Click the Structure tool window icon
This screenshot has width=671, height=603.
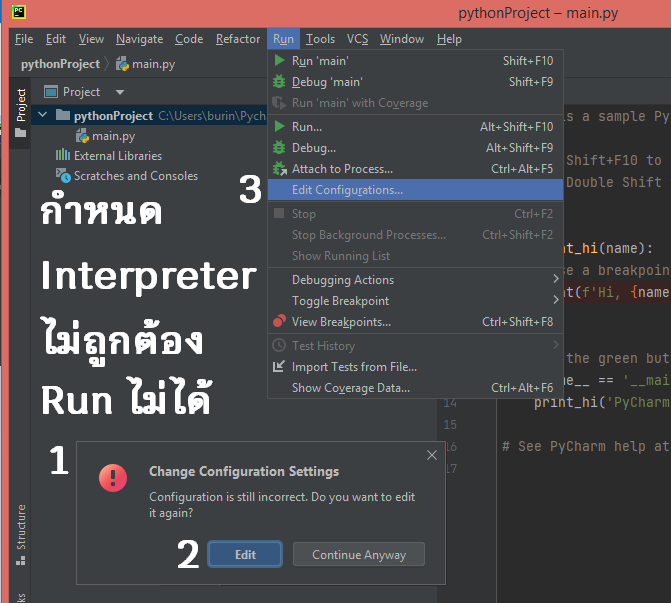point(21,561)
